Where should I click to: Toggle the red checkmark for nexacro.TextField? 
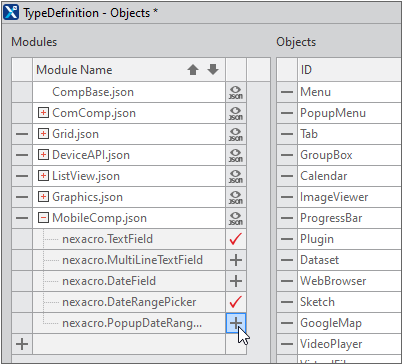(x=236, y=239)
